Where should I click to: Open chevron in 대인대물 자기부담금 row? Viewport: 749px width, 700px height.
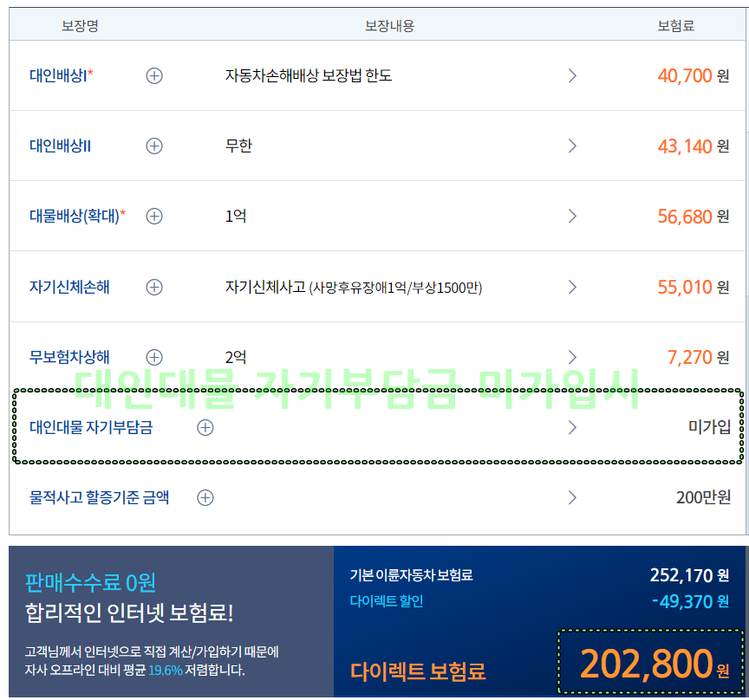[572, 427]
